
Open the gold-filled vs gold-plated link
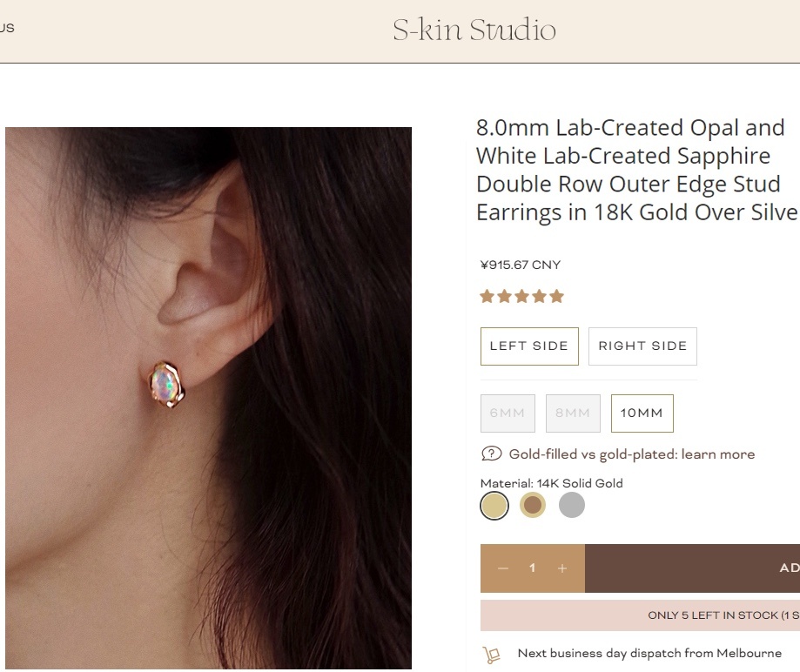click(631, 454)
